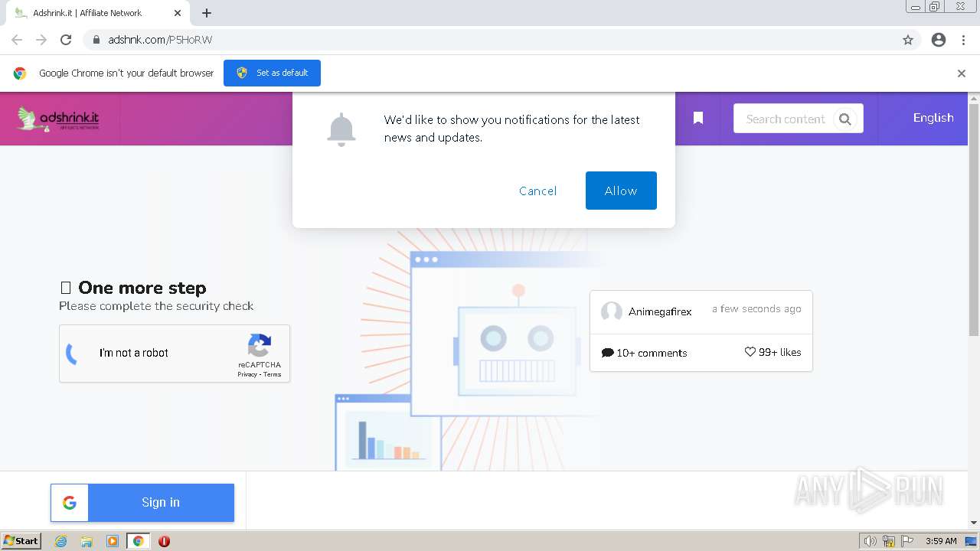Click the red Opera taskbar icon

pyautogui.click(x=164, y=541)
